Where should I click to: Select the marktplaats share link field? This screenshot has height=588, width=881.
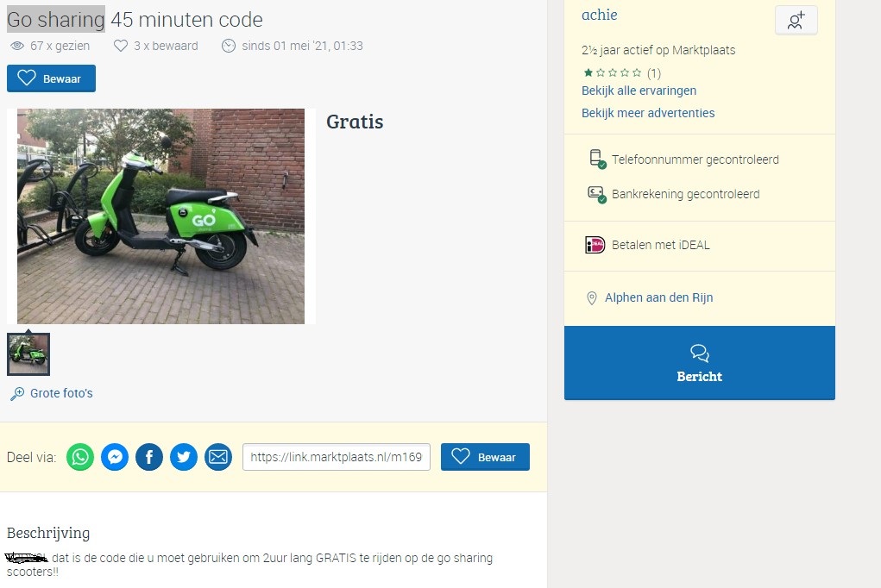(x=336, y=457)
